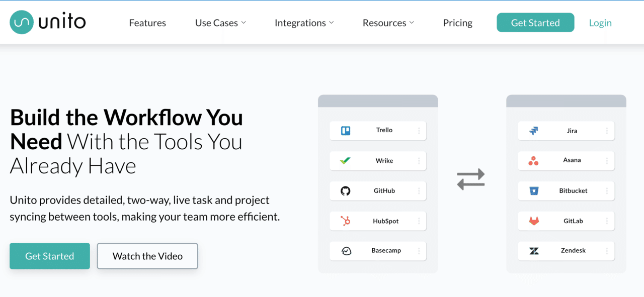The width and height of the screenshot is (644, 297).
Task: Select the Asana label text
Action: coord(572,160)
